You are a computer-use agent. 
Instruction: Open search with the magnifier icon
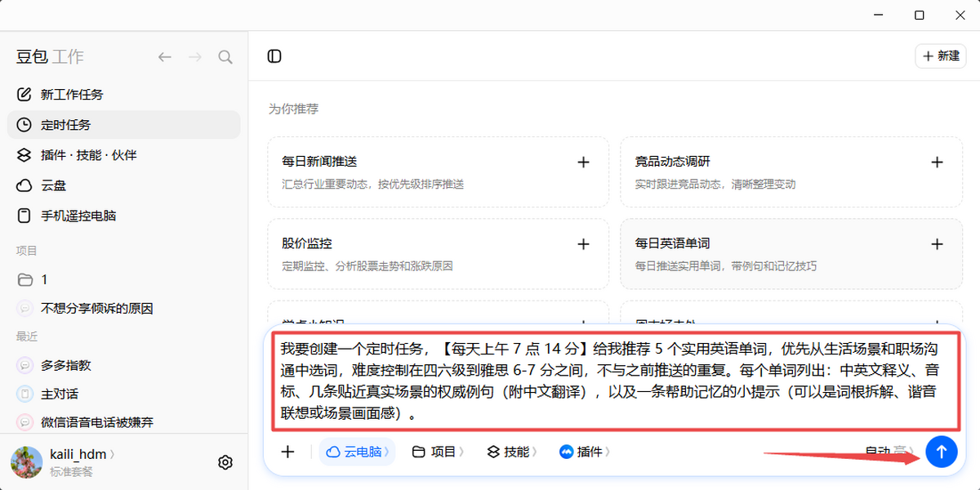coord(225,57)
